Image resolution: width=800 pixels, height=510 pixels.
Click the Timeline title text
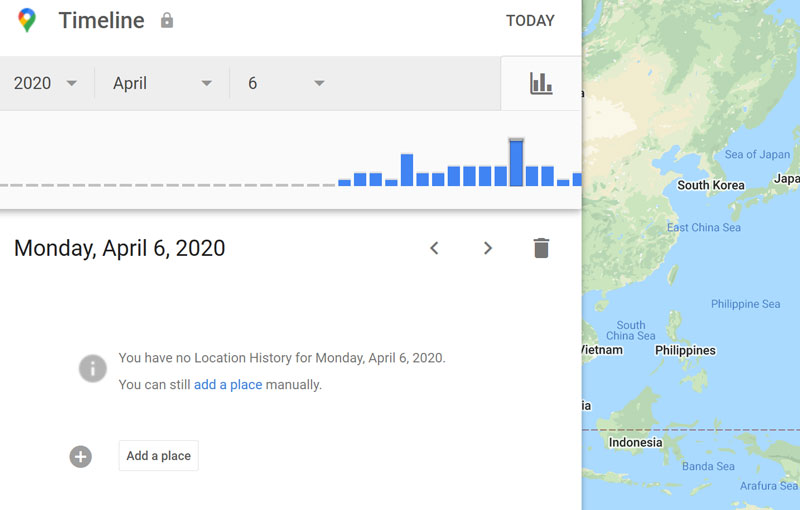pos(101,20)
